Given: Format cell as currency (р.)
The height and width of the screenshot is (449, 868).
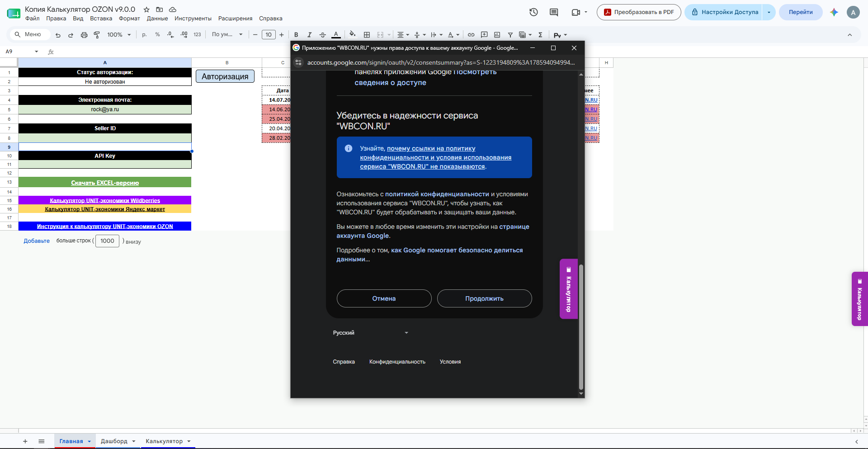Looking at the screenshot, I should pos(144,35).
